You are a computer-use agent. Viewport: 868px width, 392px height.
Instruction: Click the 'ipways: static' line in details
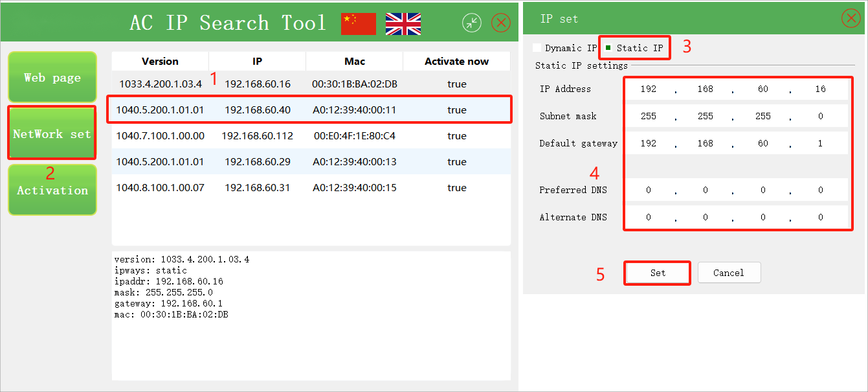tap(151, 270)
